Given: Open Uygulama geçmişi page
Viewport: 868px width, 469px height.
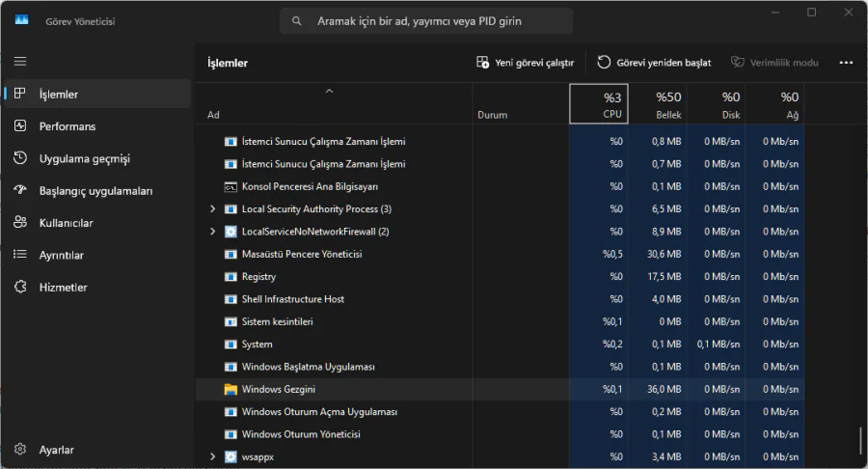Looking at the screenshot, I should point(97,158).
